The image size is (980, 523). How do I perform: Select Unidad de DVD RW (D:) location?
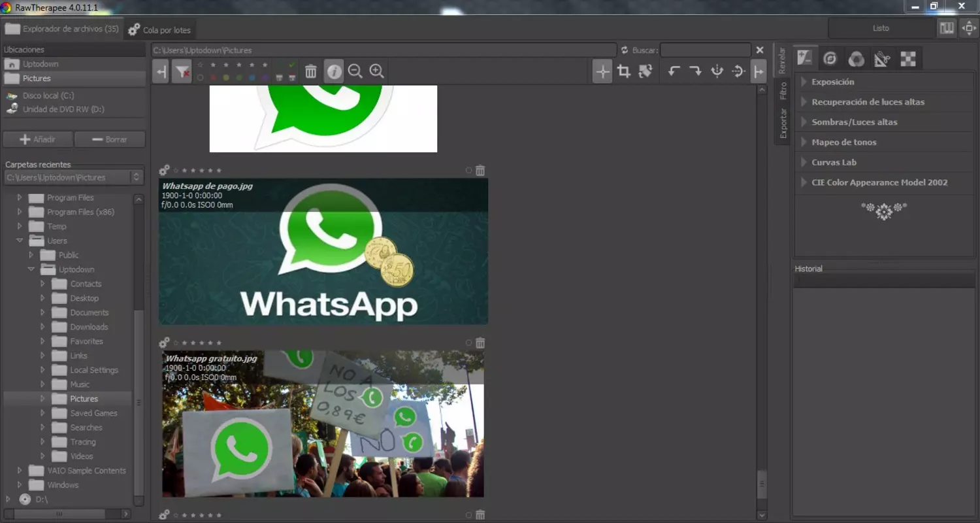pos(74,109)
